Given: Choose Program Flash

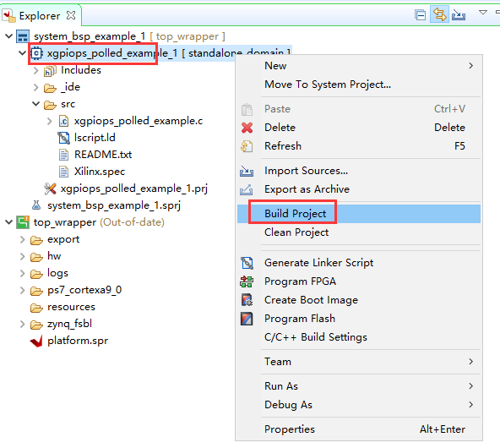Looking at the screenshot, I should (x=359, y=319).
